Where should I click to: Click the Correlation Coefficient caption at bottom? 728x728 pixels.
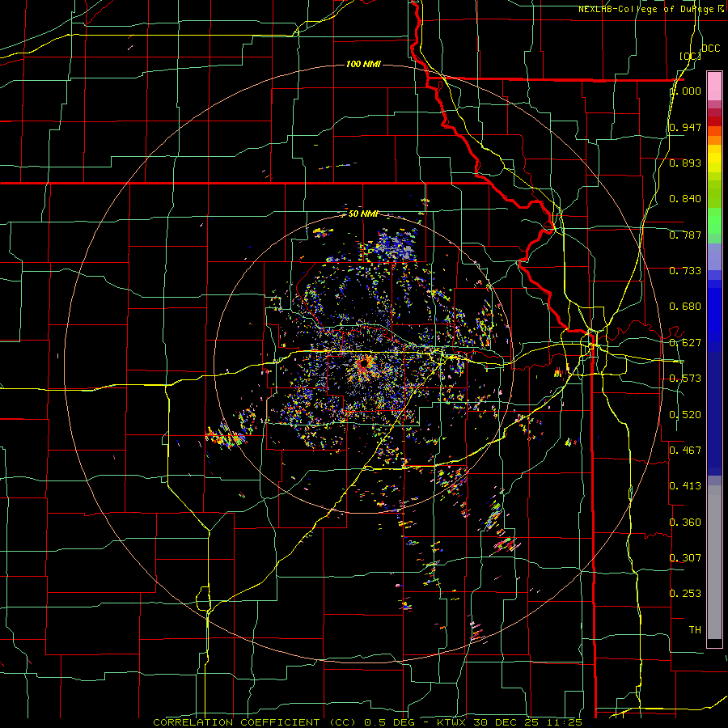click(367, 722)
